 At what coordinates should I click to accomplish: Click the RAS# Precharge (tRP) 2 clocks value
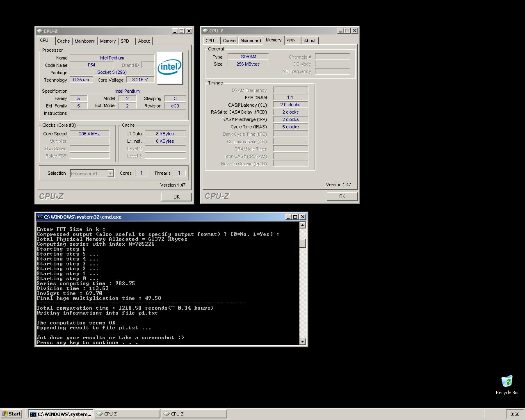pos(290,119)
